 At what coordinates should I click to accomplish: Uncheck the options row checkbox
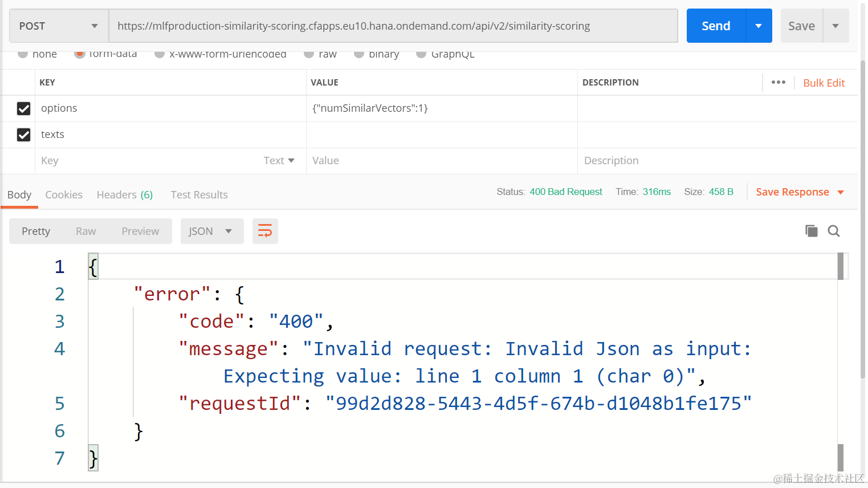click(x=23, y=108)
